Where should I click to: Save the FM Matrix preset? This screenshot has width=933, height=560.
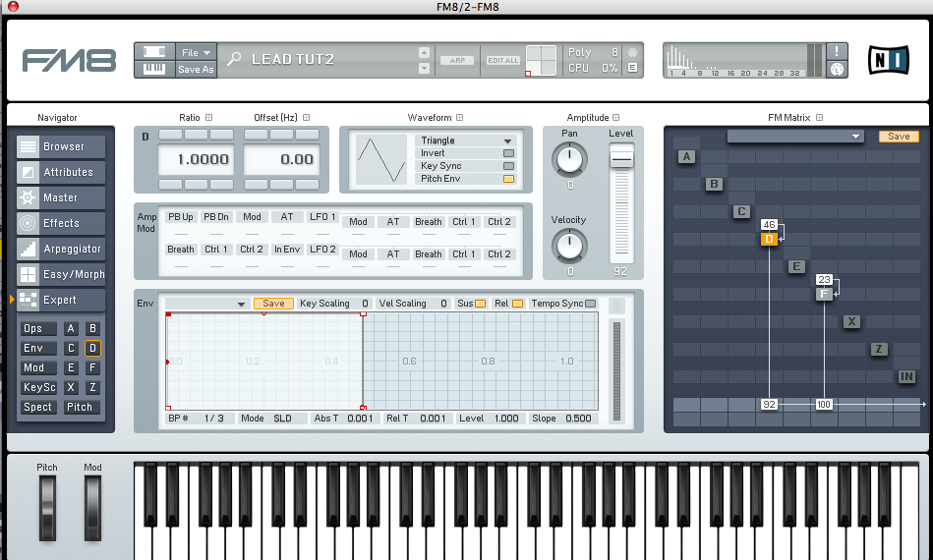(x=899, y=137)
